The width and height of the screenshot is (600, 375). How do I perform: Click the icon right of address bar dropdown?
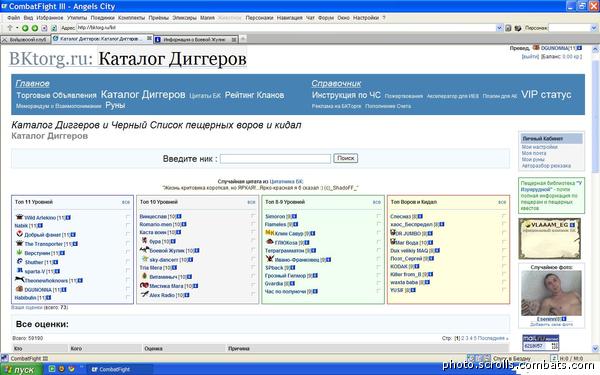point(508,28)
